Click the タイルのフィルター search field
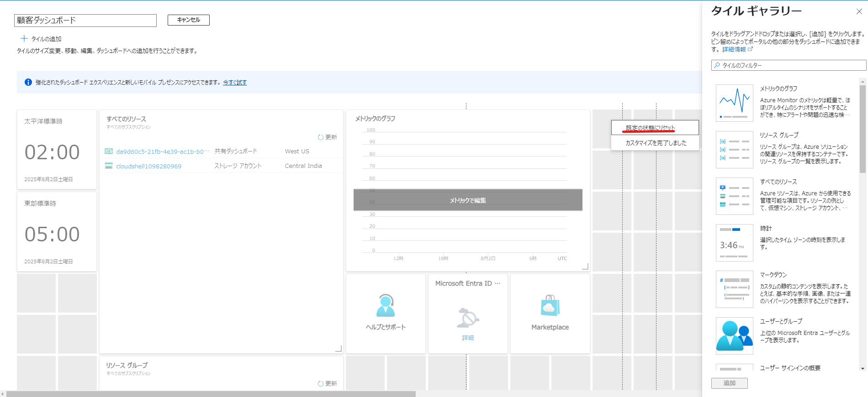This screenshot has height=397, width=868. point(789,65)
